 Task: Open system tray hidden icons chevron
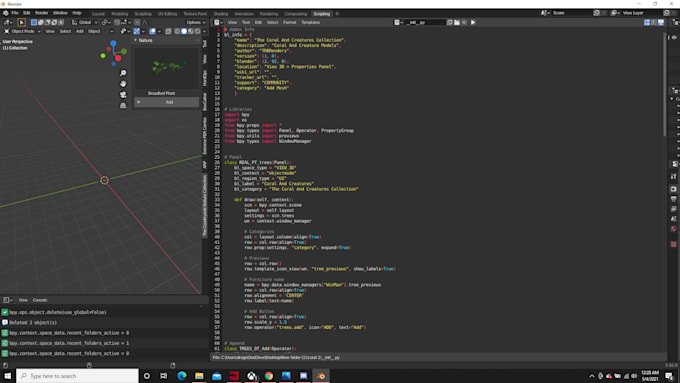pos(592,376)
